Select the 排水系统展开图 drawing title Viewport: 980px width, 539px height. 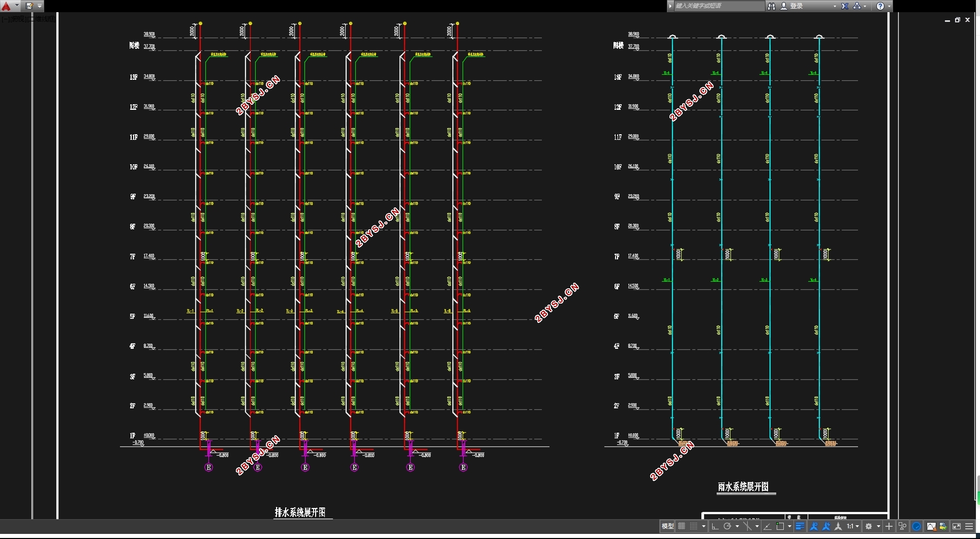tap(300, 512)
